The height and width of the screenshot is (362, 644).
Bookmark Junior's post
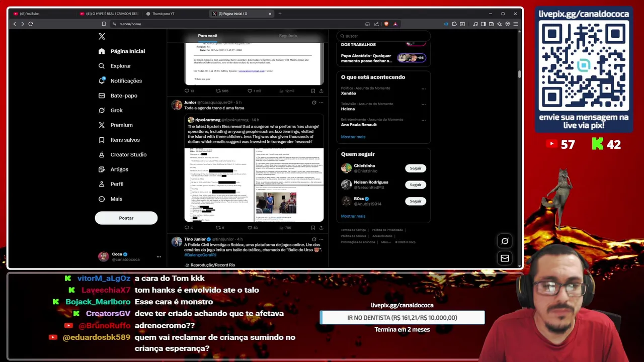click(313, 228)
